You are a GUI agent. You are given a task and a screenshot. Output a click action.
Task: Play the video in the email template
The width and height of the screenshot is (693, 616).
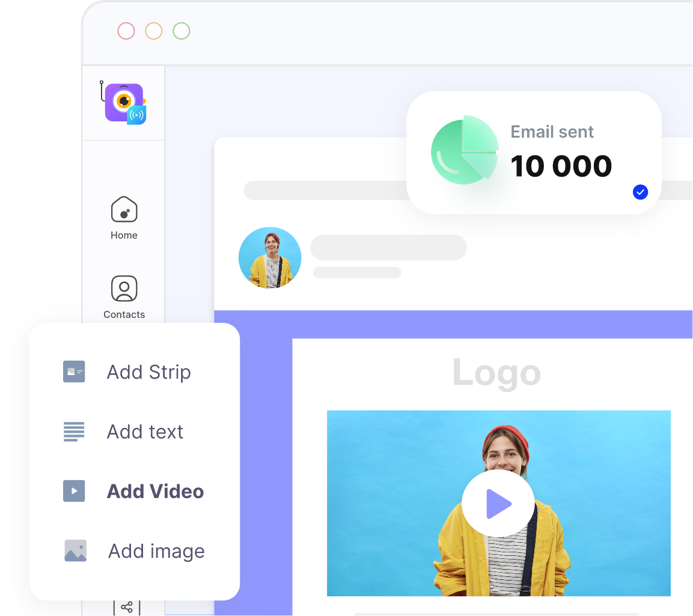click(498, 504)
